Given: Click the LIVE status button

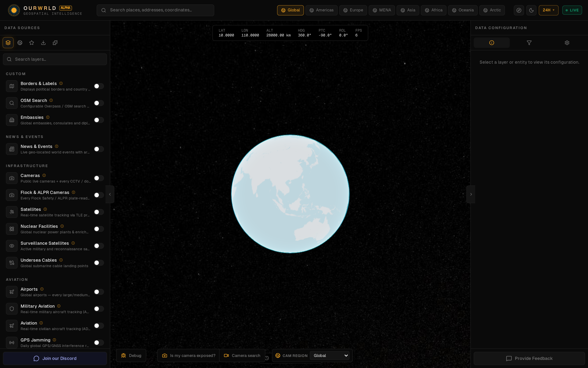Looking at the screenshot, I should click(572, 10).
